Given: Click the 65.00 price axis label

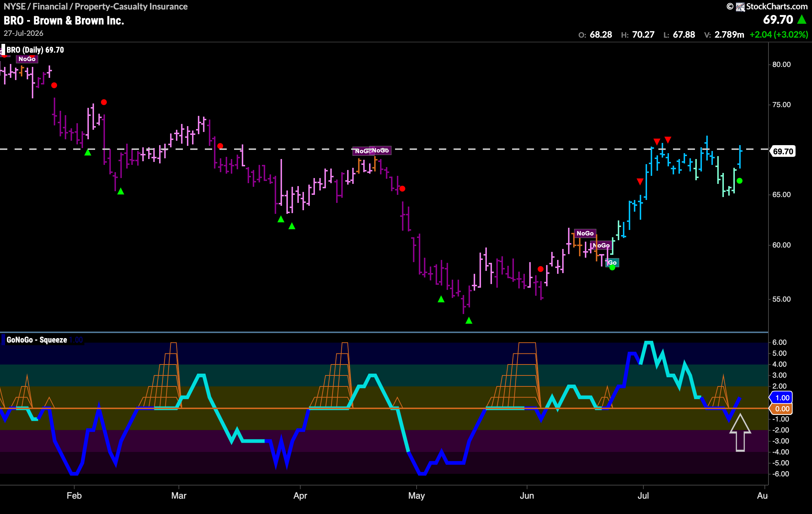Looking at the screenshot, I should [x=781, y=194].
